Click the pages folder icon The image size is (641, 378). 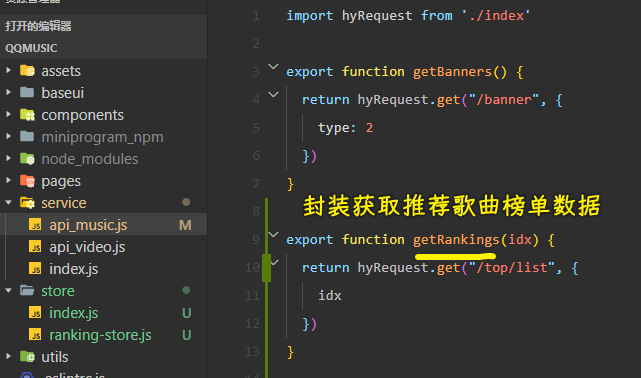[x=27, y=180]
